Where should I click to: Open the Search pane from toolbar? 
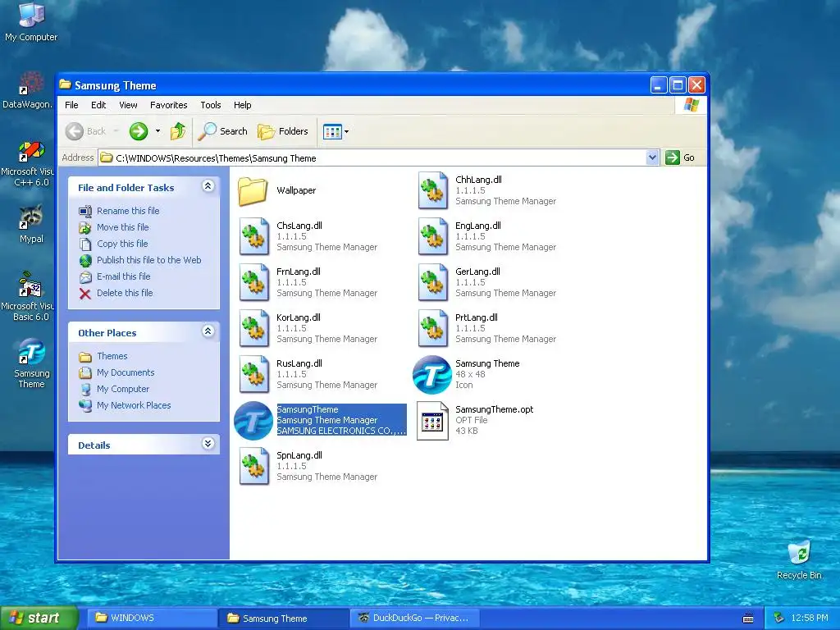coord(222,131)
